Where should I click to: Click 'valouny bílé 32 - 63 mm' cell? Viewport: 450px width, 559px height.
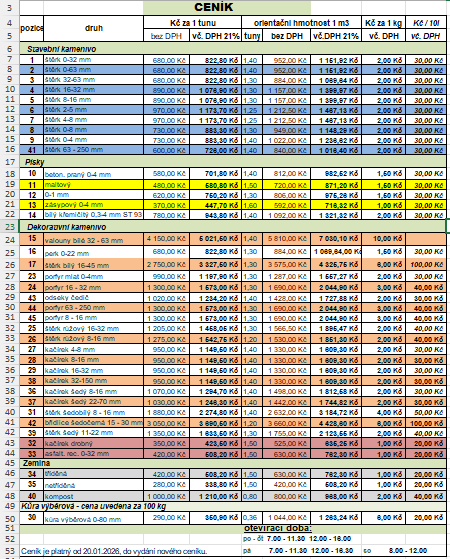[x=93, y=240]
